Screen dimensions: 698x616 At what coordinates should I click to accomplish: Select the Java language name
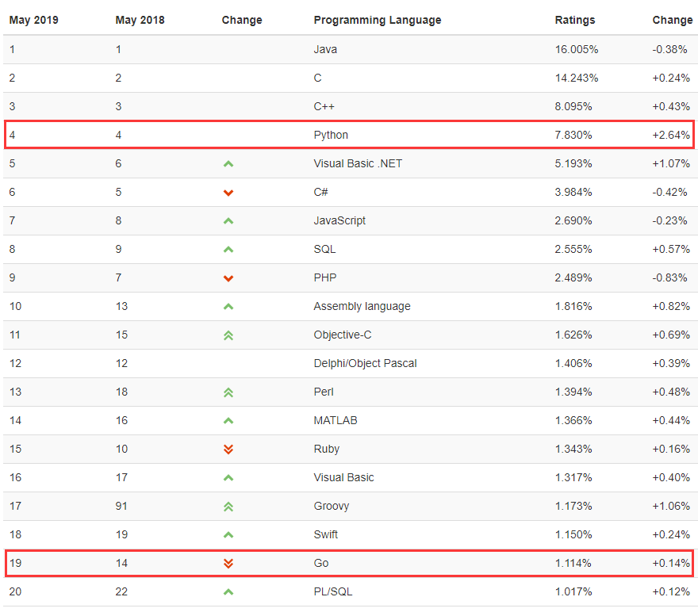coord(325,49)
